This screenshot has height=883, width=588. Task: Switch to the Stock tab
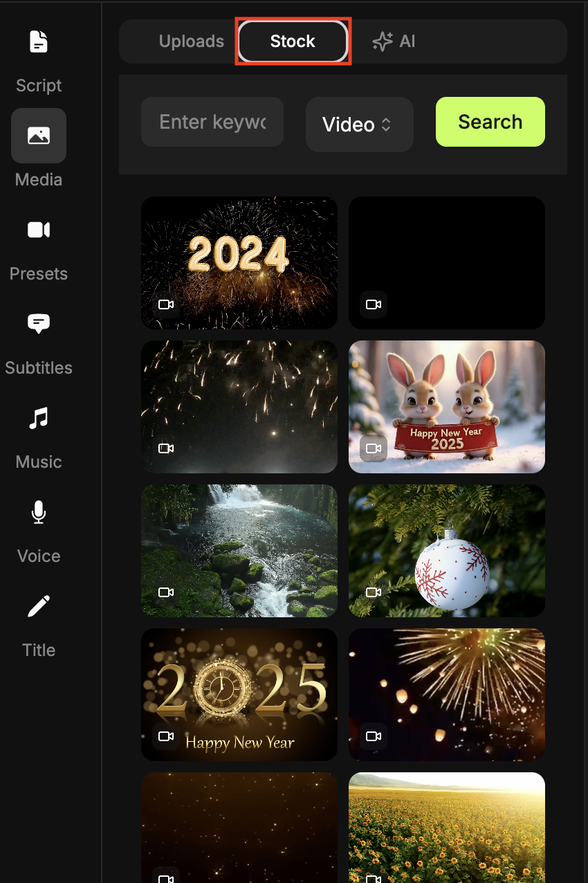(293, 42)
